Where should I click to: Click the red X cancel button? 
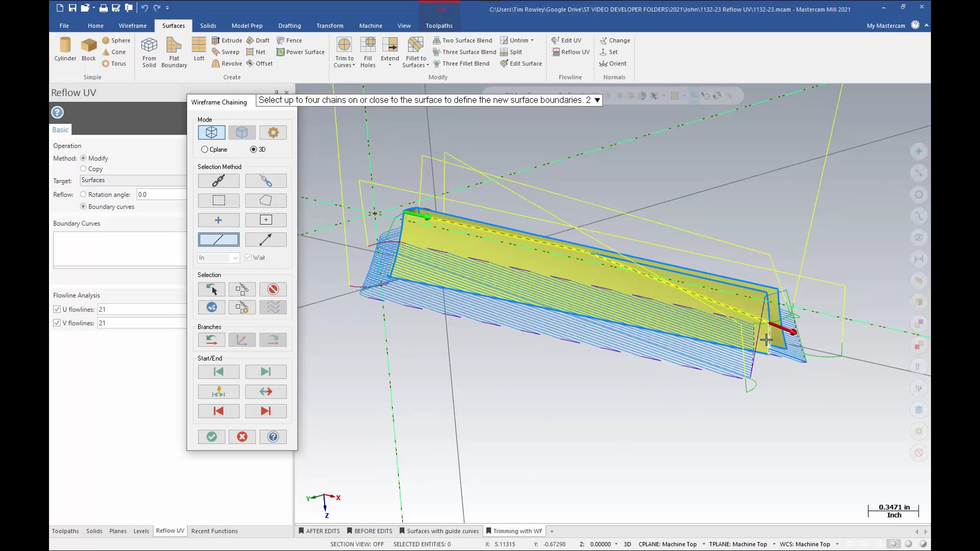pos(242,437)
